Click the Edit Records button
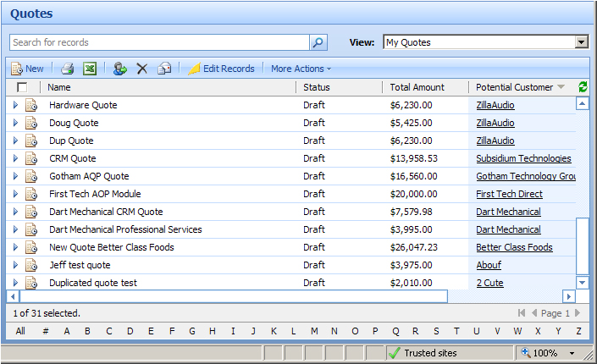 [x=221, y=69]
